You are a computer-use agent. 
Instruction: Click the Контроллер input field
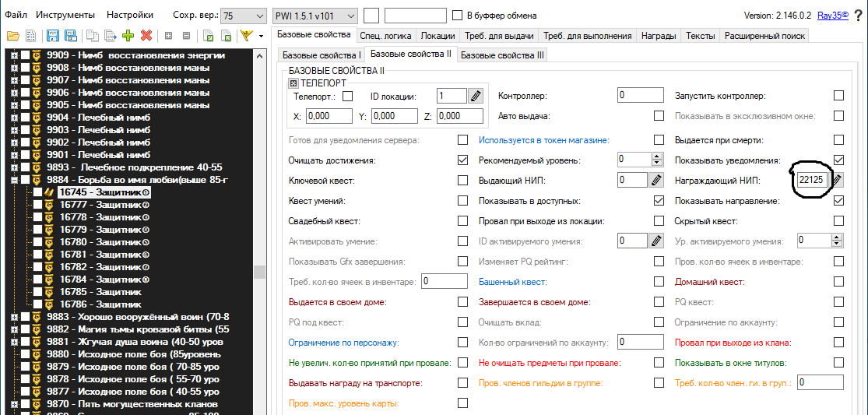641,95
